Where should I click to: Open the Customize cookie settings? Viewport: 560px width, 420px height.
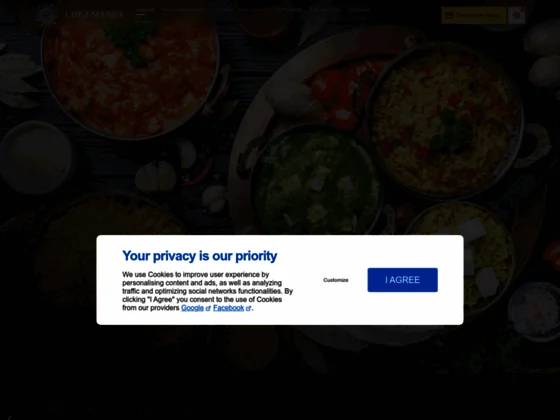coord(336,280)
